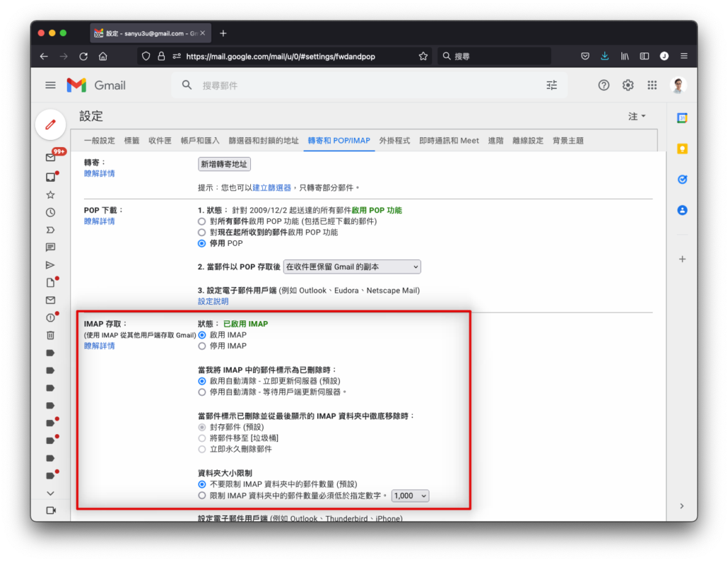Switch to 收件匣 tab
The width and height of the screenshot is (728, 562).
tap(160, 141)
